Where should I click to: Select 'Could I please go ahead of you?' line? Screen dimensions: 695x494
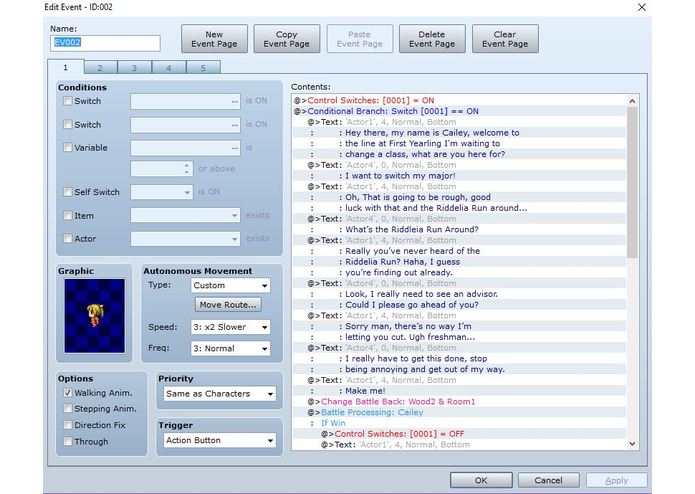(x=459, y=305)
